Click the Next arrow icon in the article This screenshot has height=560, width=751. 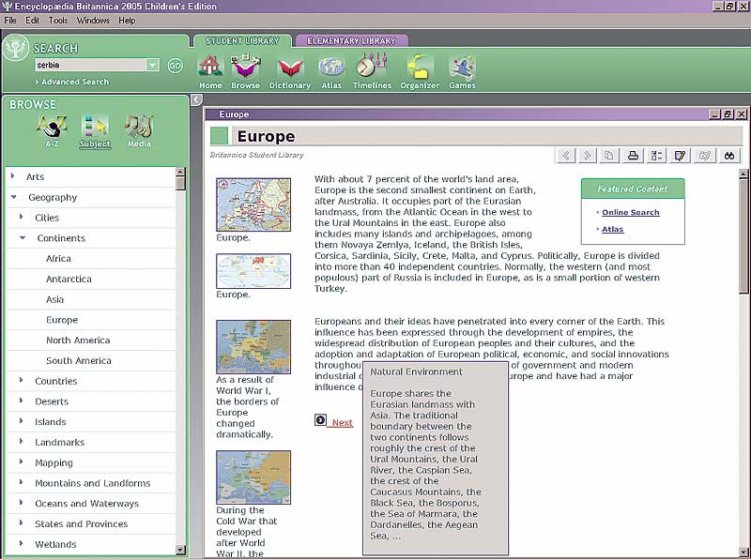(320, 420)
